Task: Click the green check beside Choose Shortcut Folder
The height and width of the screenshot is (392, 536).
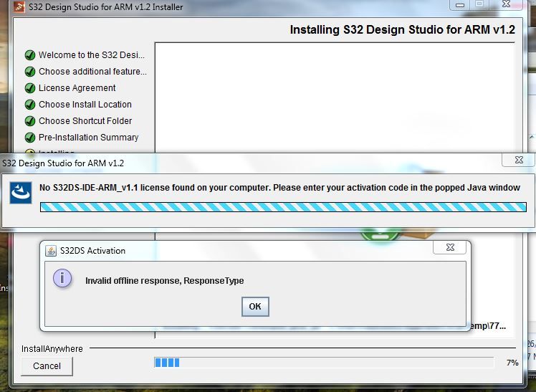Action: (x=30, y=120)
